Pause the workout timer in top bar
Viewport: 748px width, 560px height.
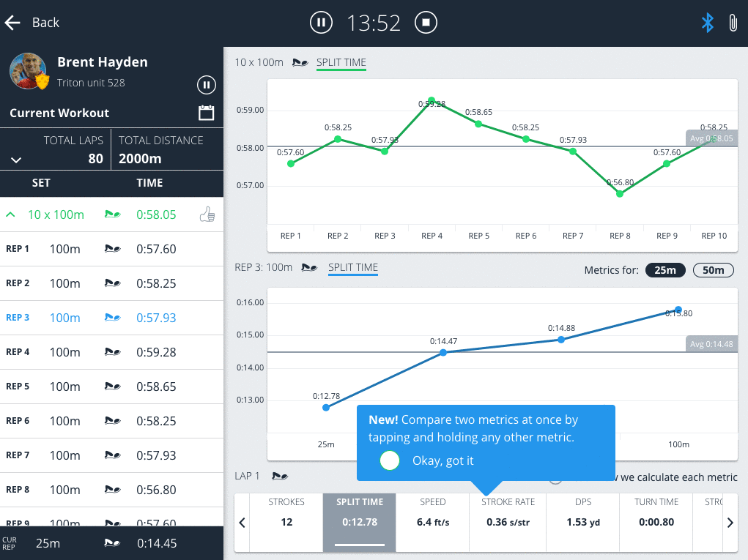point(321,23)
